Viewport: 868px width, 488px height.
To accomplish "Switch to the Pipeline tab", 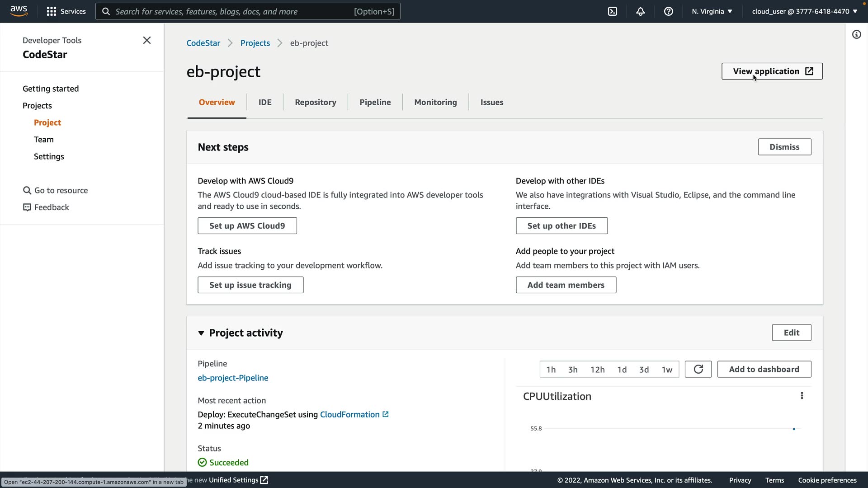I will pos(375,102).
